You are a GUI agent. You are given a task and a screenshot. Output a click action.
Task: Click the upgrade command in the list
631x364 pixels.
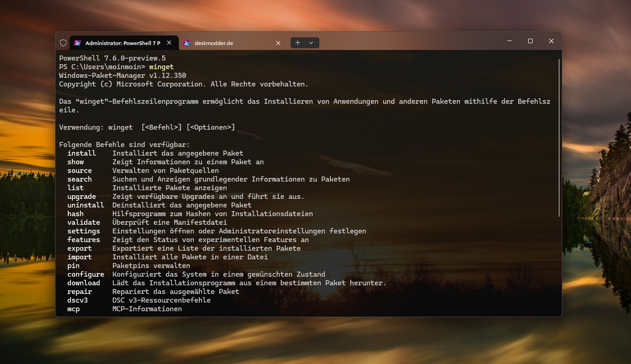(x=81, y=197)
